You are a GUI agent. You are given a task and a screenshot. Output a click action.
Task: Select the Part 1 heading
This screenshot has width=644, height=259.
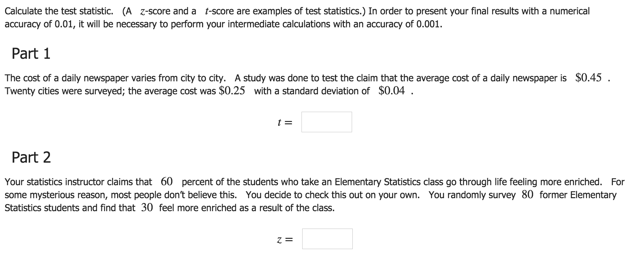tap(31, 54)
